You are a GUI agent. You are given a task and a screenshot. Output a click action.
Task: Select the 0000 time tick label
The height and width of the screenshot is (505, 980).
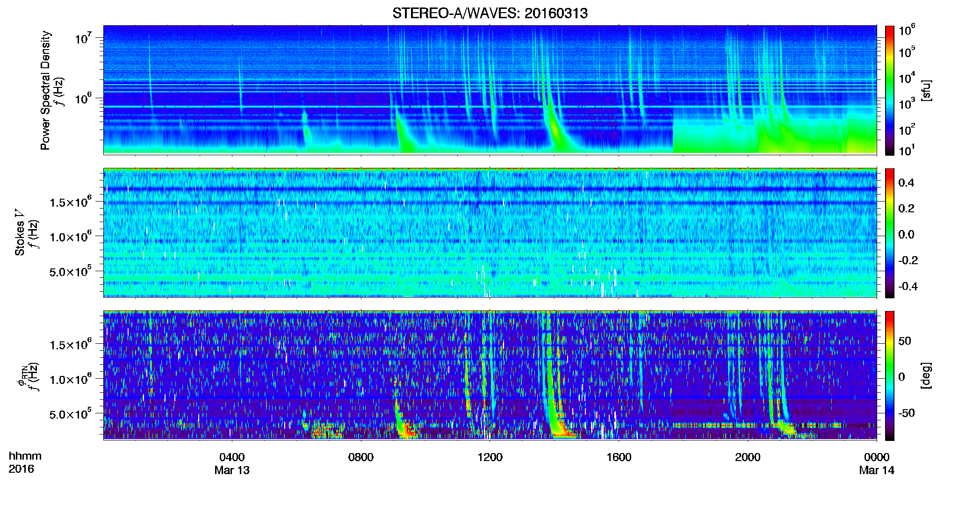(x=877, y=457)
